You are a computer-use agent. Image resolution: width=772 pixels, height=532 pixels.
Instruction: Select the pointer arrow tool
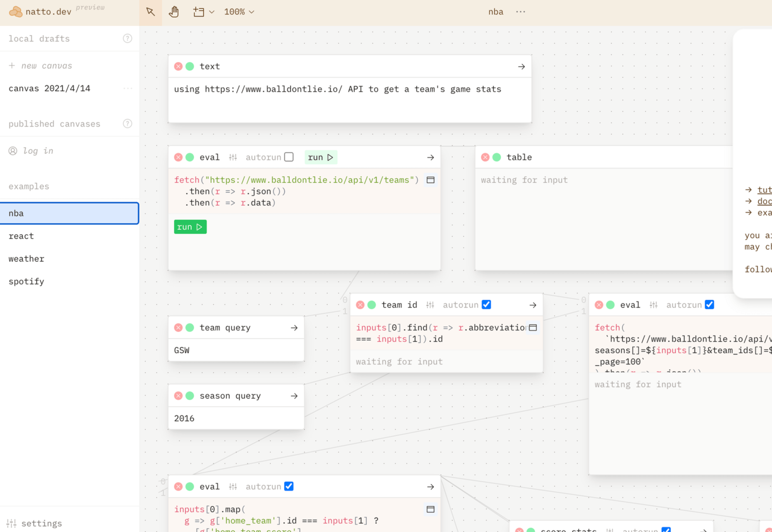coord(151,12)
